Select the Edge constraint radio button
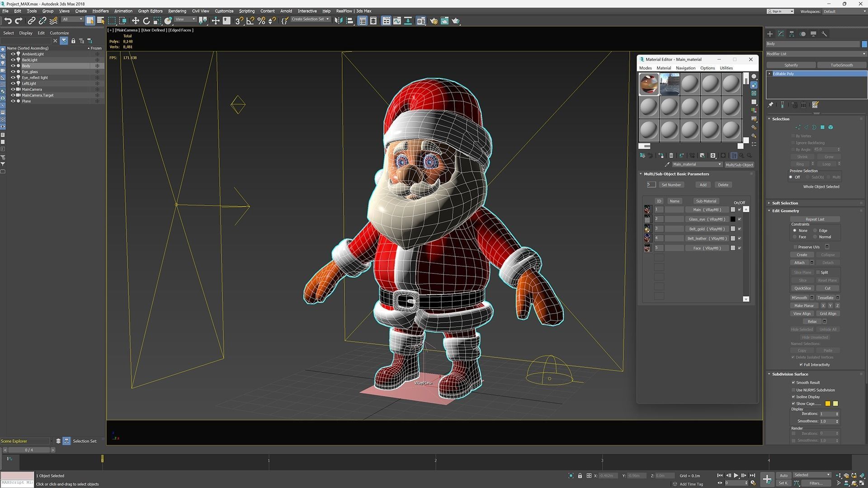 (815, 230)
